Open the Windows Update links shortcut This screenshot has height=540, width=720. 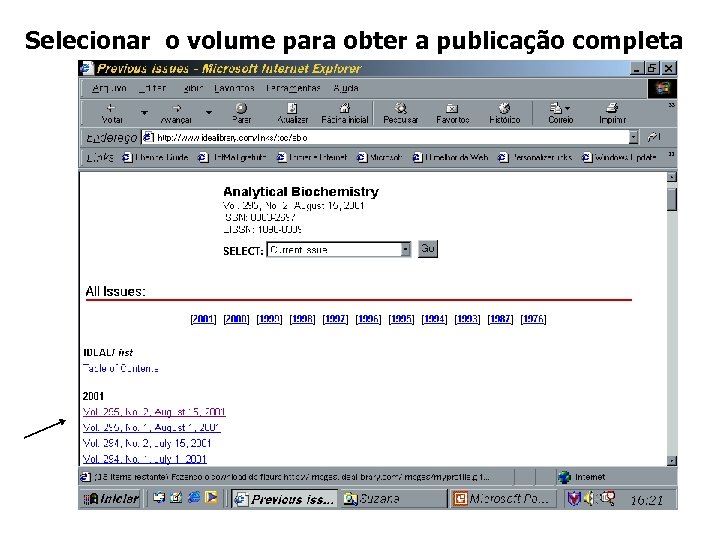point(619,158)
